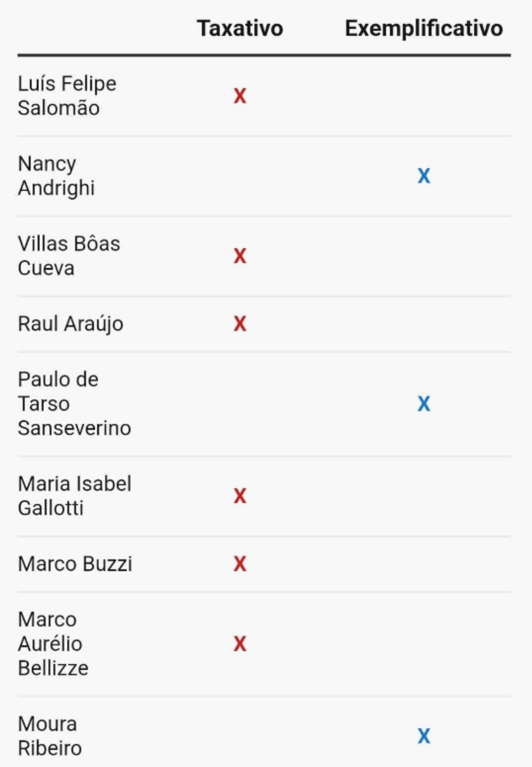The width and height of the screenshot is (532, 767).
Task: Click the Maria Isabel Gallotti name
Action: point(74,496)
